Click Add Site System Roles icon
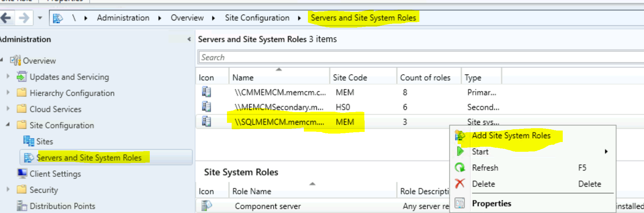The width and height of the screenshot is (644, 213). pyautogui.click(x=460, y=136)
